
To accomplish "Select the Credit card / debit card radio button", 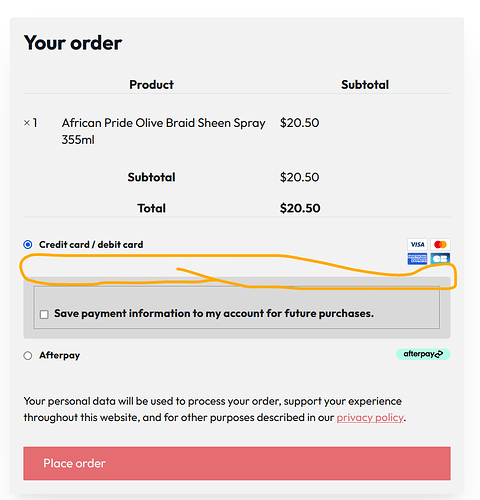I will coord(28,245).
